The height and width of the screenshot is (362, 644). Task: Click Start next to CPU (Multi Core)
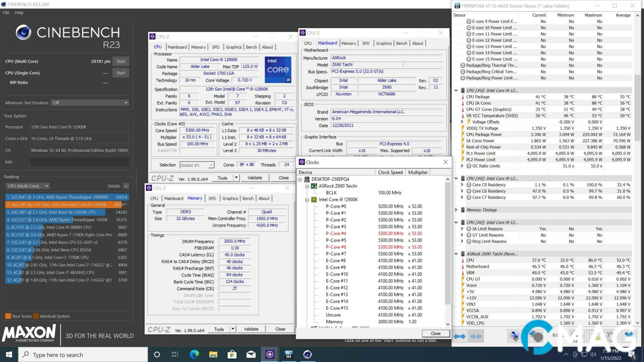(x=121, y=61)
